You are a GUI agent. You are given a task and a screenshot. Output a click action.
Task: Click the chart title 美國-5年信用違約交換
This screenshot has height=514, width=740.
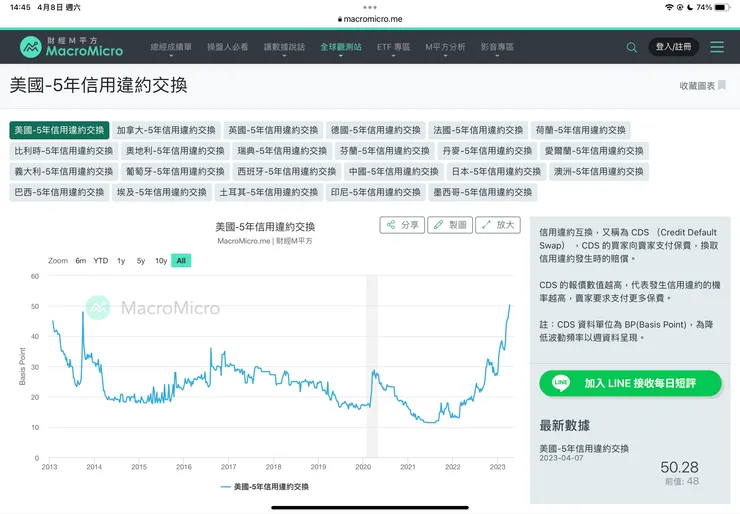(265, 227)
